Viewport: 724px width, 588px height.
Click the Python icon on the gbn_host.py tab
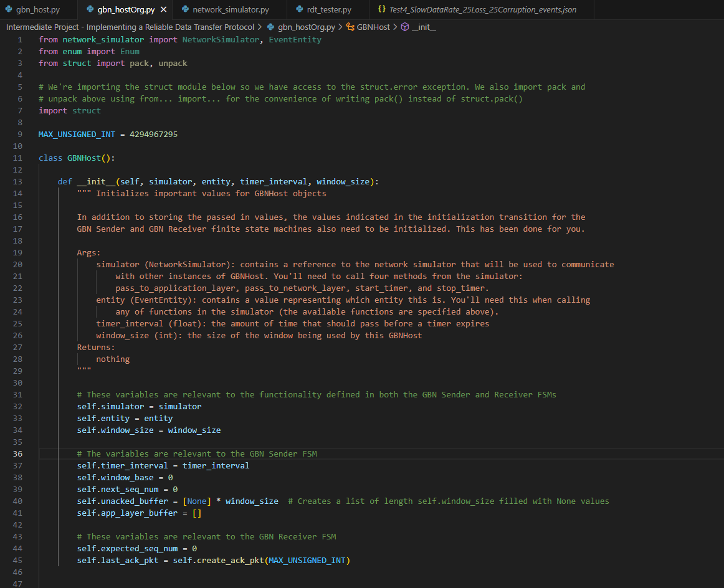click(7, 9)
